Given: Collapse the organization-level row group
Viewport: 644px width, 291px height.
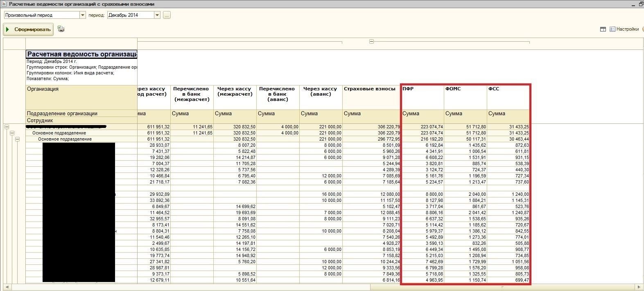Looking at the screenshot, I should 7,127.
